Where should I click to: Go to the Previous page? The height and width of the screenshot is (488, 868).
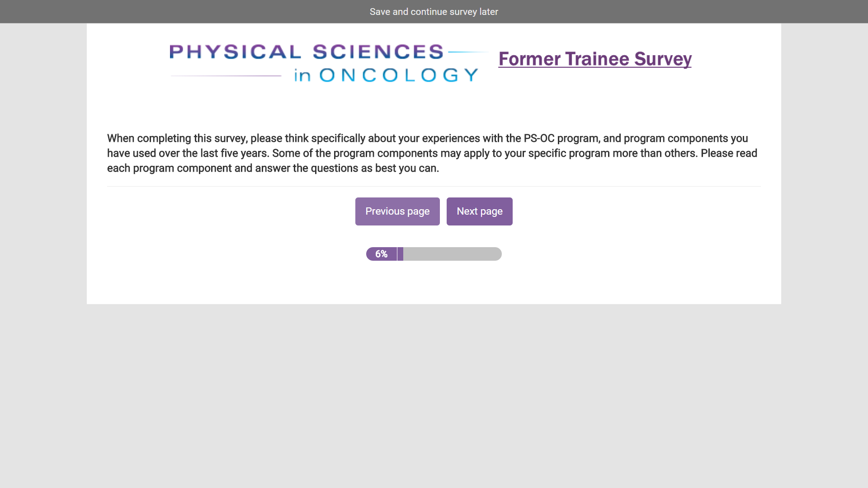tap(397, 211)
